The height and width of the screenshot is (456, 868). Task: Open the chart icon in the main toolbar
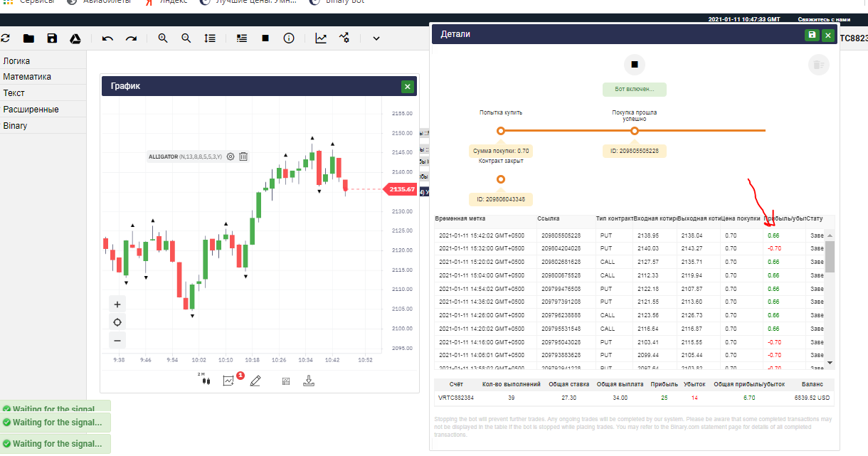coord(321,38)
